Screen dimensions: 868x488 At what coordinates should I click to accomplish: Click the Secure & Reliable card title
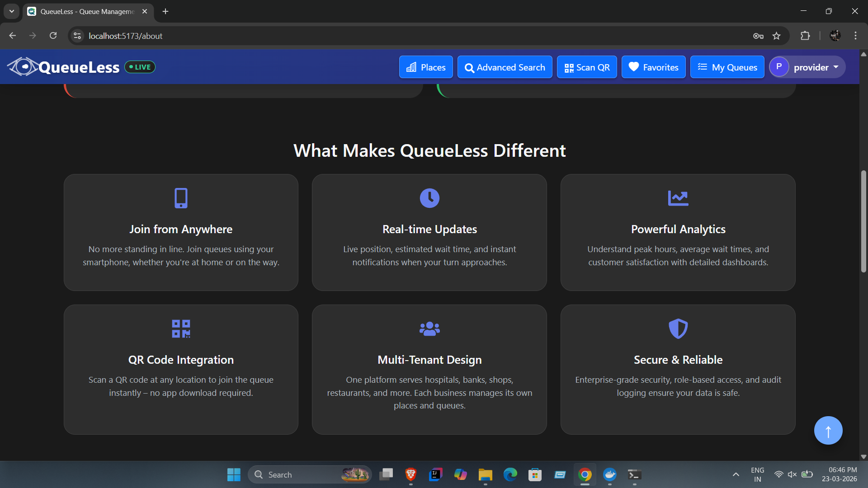[x=678, y=360]
